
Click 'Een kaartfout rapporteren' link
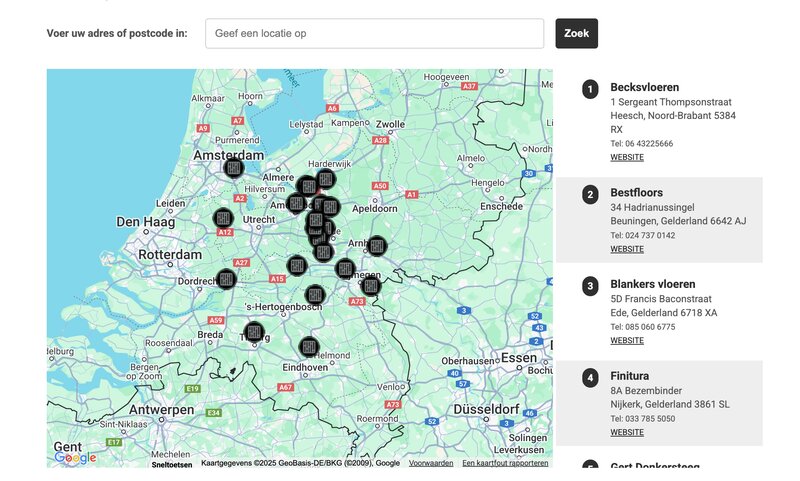pyautogui.click(x=505, y=463)
